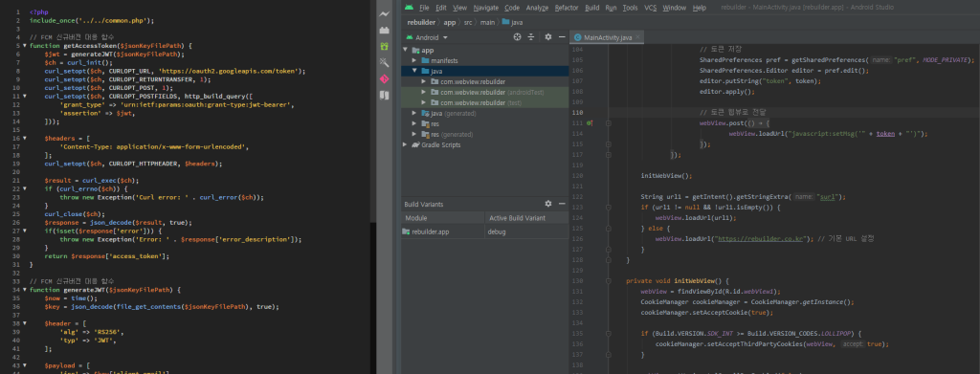Fold the $headers array at PHP line 16
The width and height of the screenshot is (980, 374).
[24, 138]
